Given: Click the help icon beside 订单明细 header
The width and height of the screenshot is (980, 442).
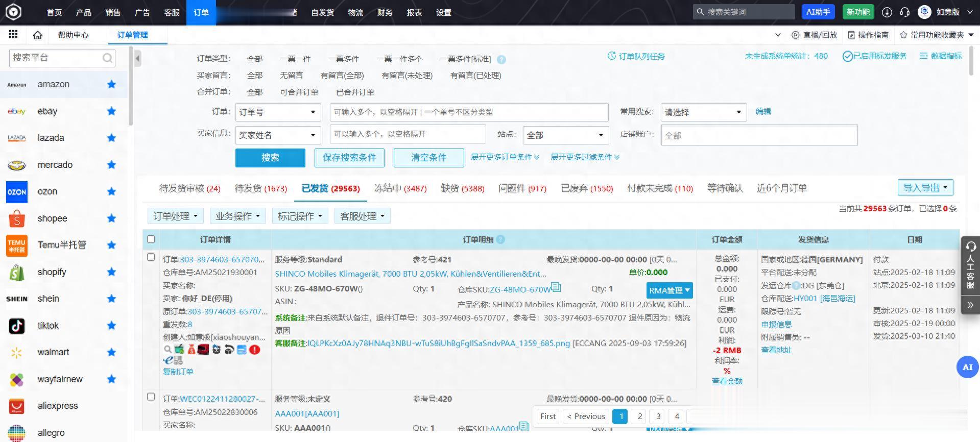Looking at the screenshot, I should pos(500,239).
